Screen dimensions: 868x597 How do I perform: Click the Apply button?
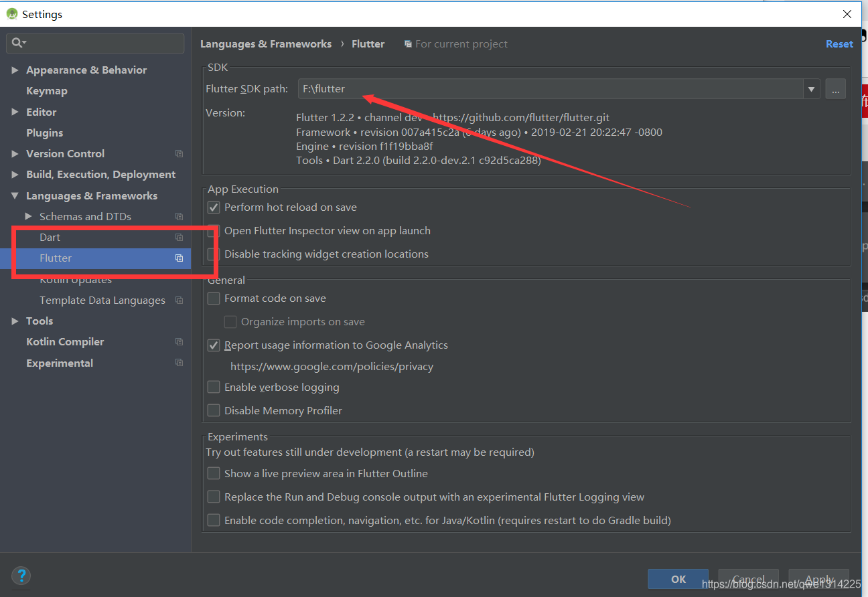click(819, 580)
